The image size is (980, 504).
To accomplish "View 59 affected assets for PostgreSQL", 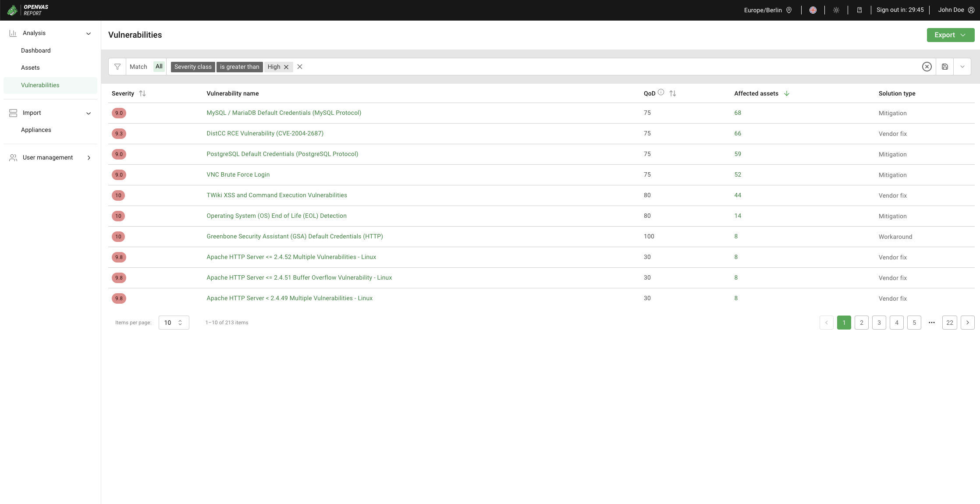I will 738,154.
